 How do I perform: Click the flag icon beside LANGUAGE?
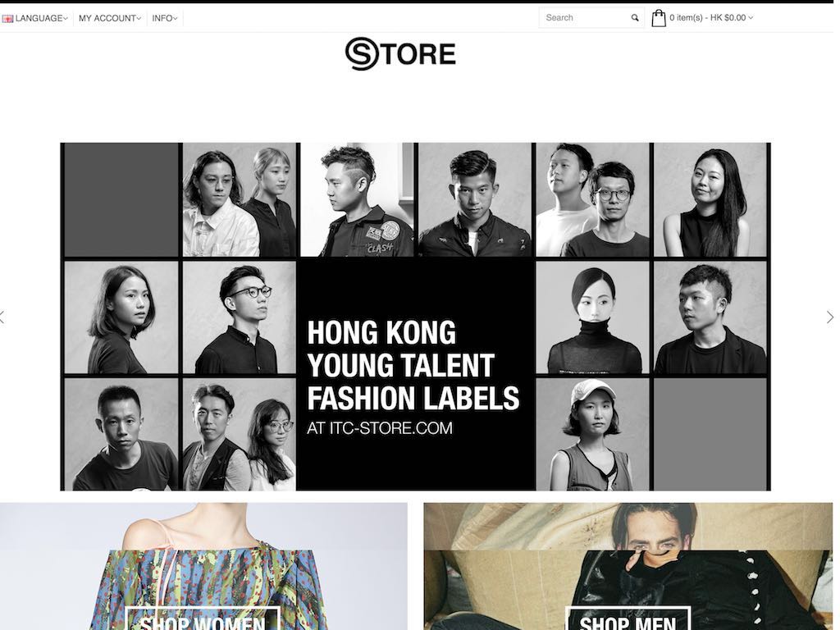click(7, 19)
